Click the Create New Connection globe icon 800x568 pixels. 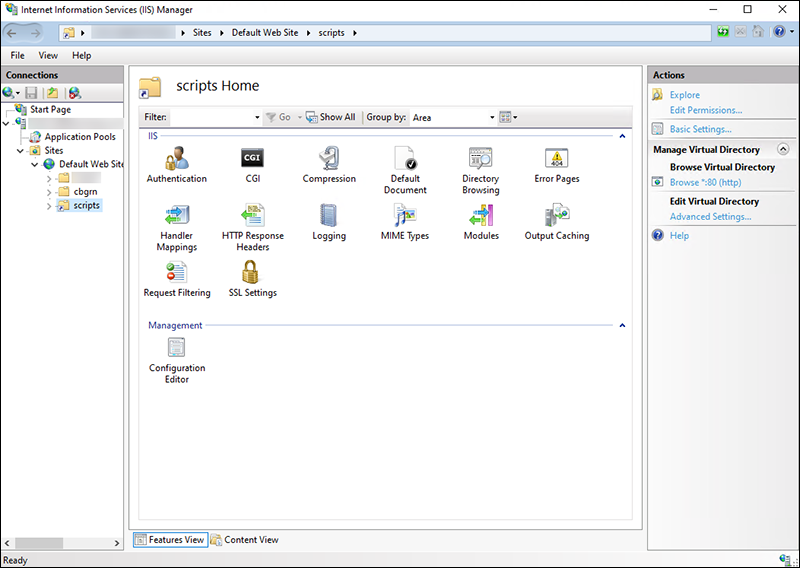8,93
